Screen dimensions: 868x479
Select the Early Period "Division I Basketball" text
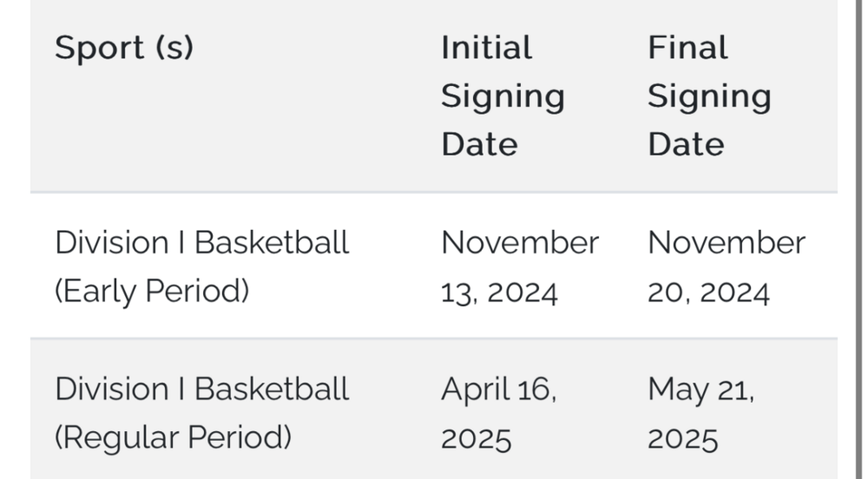(x=201, y=243)
